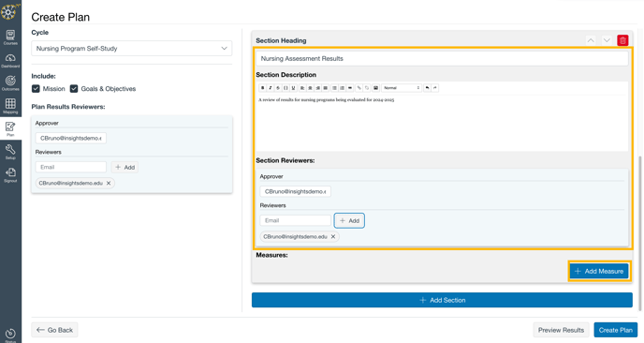Toggle the Goals & Objectives checkbox
644x343 pixels.
[74, 89]
